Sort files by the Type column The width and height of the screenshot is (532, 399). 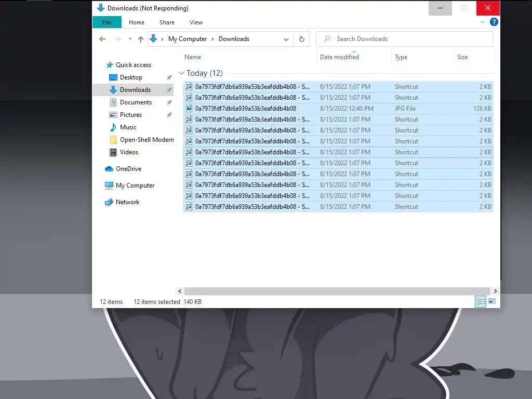[x=401, y=57]
